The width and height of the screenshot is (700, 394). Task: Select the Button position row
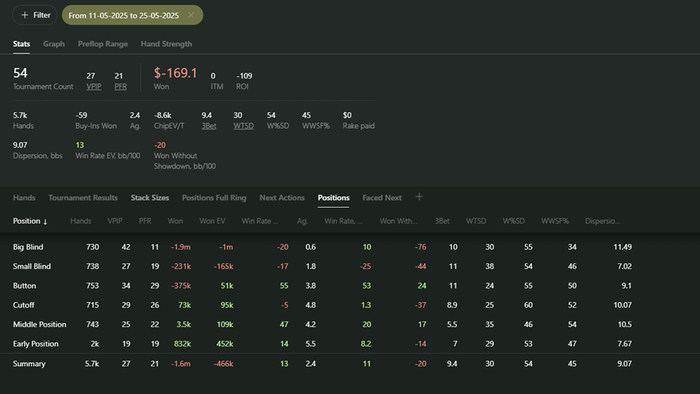click(322, 286)
